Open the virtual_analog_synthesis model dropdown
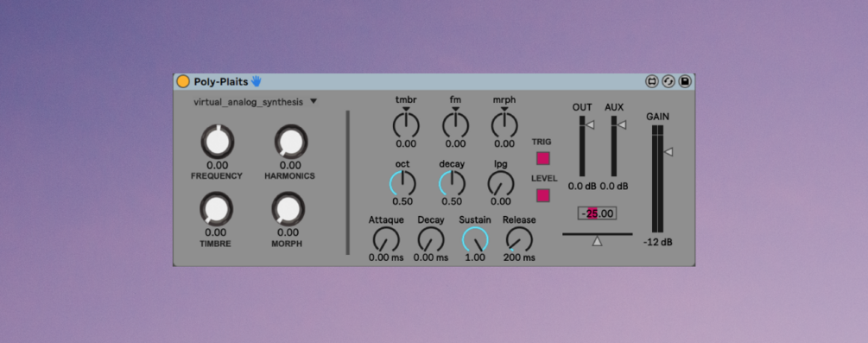The height and width of the screenshot is (343, 868). coord(255,102)
